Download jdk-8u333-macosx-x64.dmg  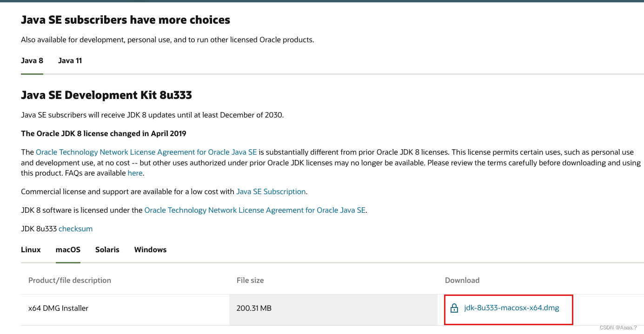511,308
